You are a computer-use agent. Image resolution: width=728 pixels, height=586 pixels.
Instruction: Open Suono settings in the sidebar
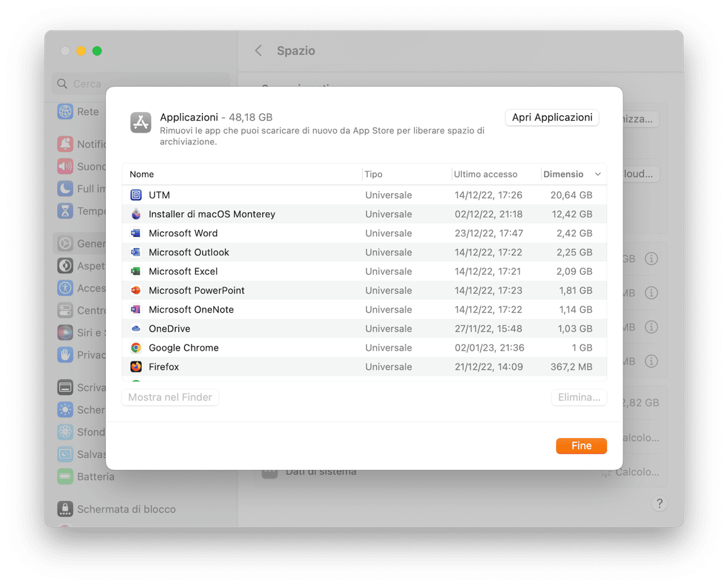pyautogui.click(x=81, y=166)
